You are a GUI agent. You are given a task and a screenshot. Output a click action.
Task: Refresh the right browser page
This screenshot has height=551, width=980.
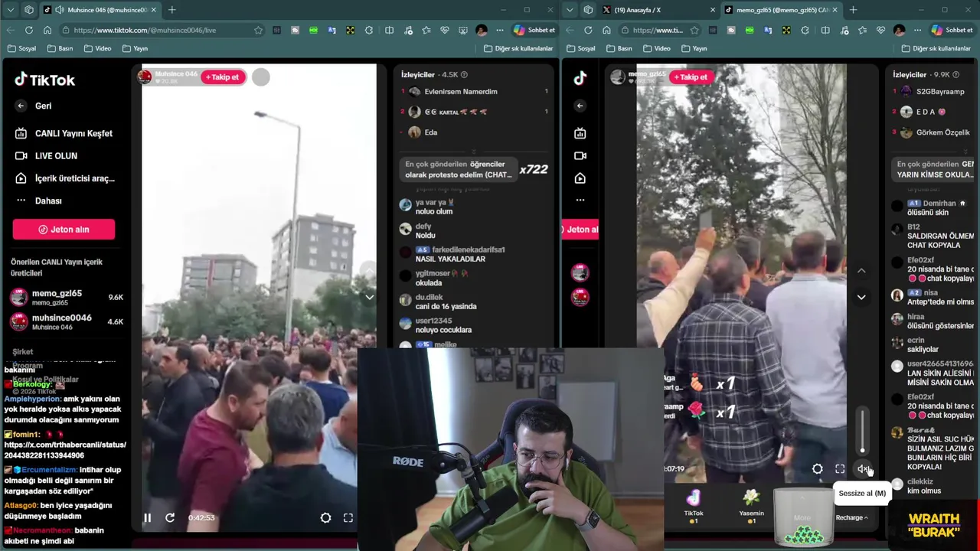pos(588,30)
